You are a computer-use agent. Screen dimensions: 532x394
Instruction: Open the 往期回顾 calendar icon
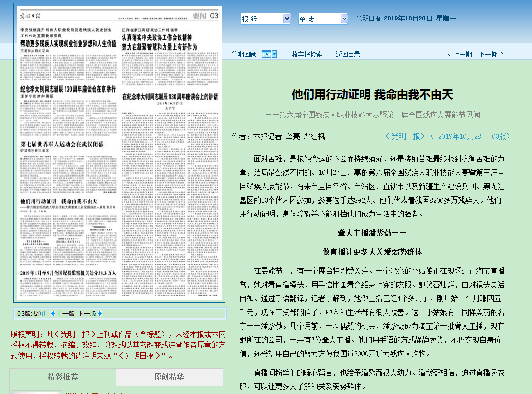point(266,54)
